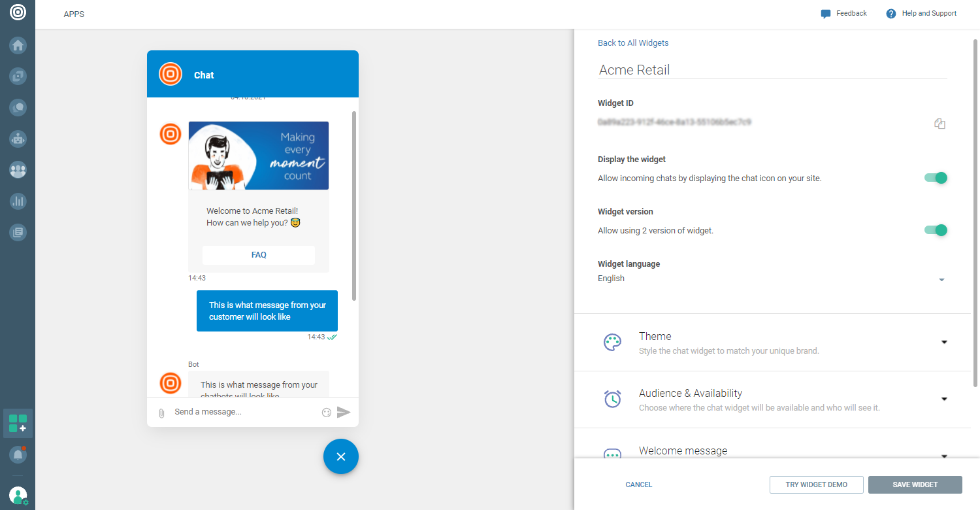Open the bar chart icon in the sidebar

click(18, 201)
